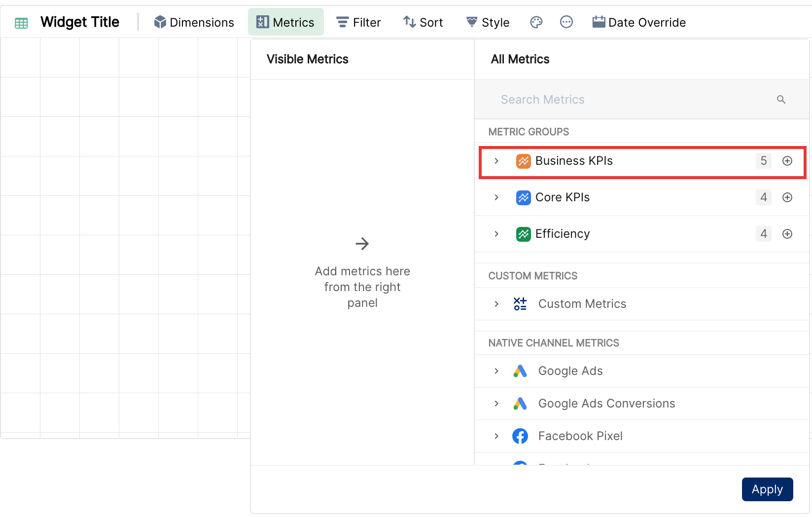This screenshot has width=812, height=517.
Task: Click the search magnifier icon in Search Metrics
Action: [x=781, y=100]
